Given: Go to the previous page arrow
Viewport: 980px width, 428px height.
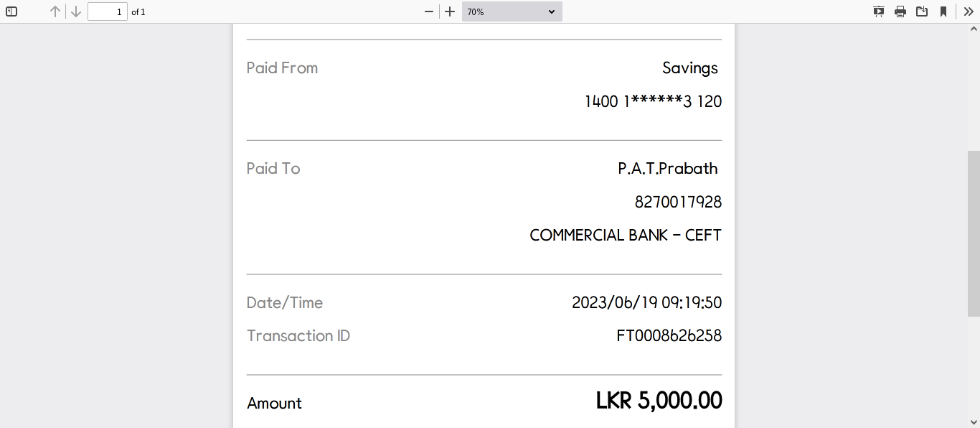Looking at the screenshot, I should pyautogui.click(x=55, y=11).
